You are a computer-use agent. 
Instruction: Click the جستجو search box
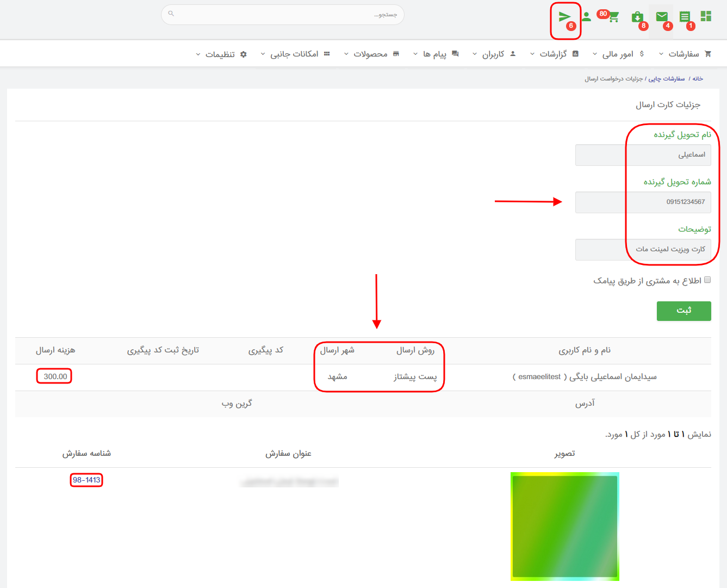(x=283, y=14)
